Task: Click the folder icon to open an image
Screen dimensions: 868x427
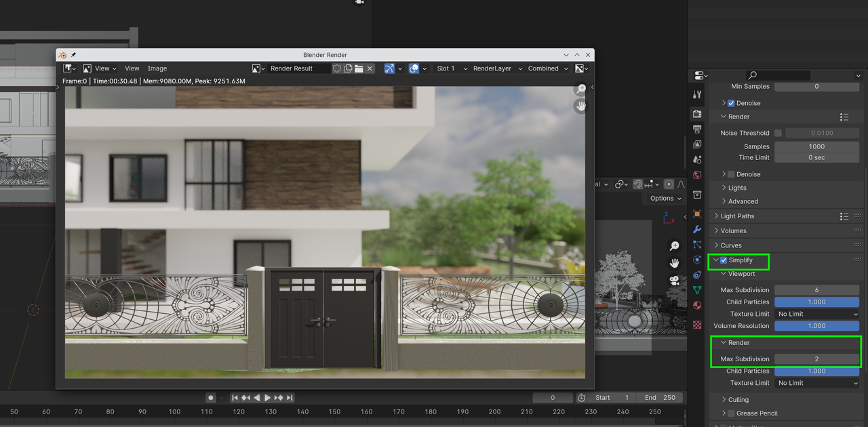Action: tap(358, 68)
